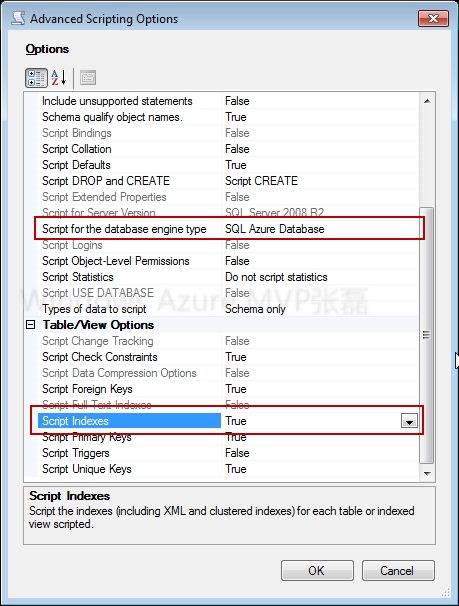Click the dialog title bar script icon
Viewport: 459px width, 606px height.
pyautogui.click(x=18, y=18)
